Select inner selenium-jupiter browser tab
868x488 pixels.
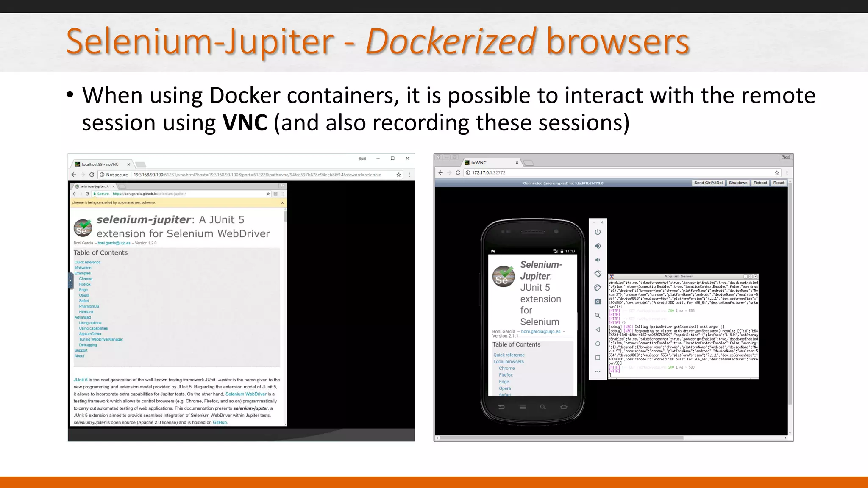[x=94, y=186]
